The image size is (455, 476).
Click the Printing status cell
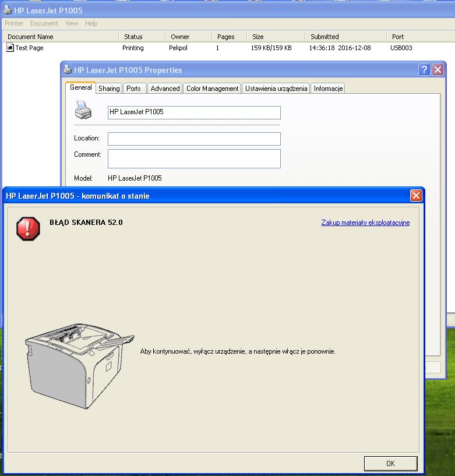click(x=133, y=48)
